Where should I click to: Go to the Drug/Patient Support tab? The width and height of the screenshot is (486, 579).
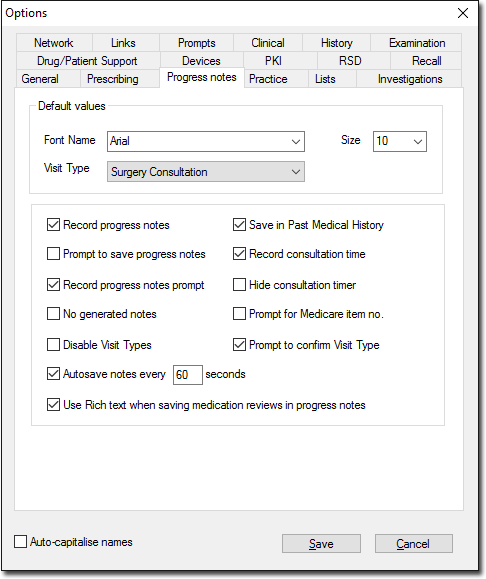pos(87,61)
